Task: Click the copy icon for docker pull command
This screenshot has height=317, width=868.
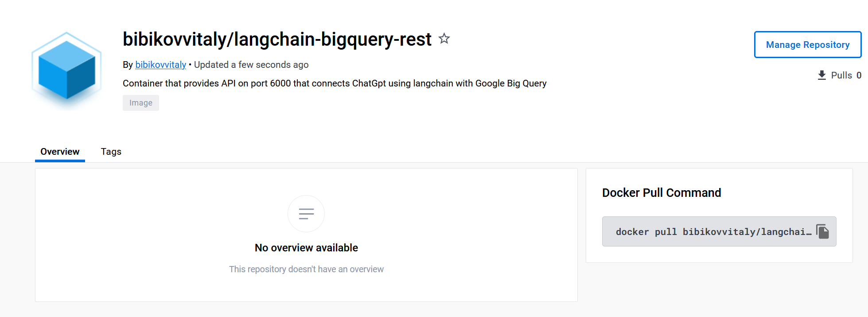Action: pos(823,231)
